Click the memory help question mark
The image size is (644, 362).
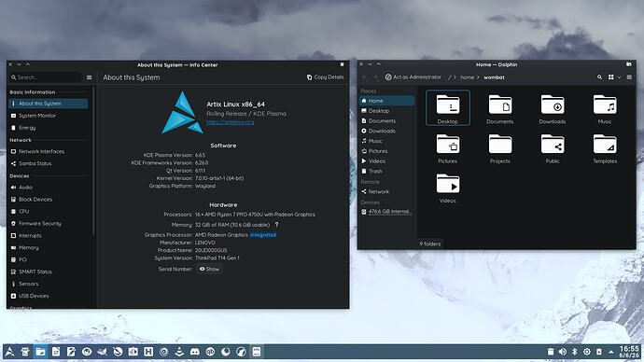click(276, 225)
